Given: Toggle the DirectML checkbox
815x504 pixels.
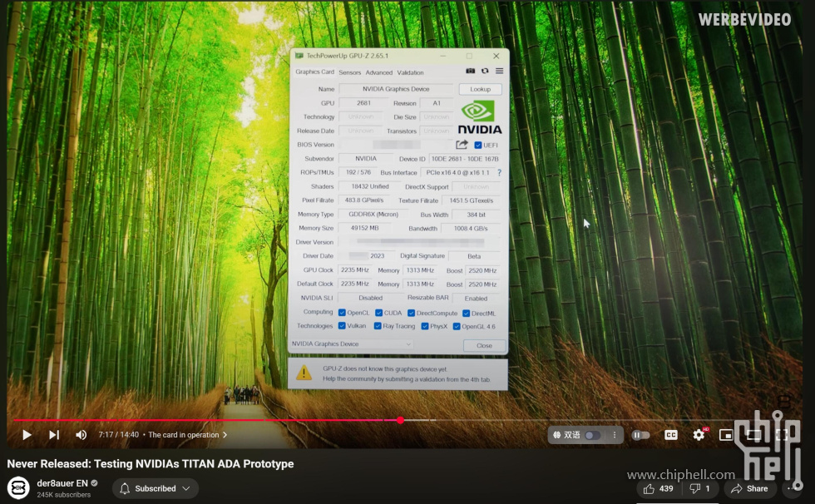Looking at the screenshot, I should click(x=467, y=314).
